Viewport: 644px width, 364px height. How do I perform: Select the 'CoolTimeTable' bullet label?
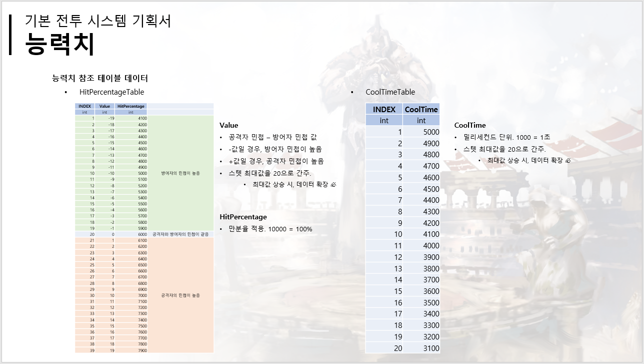pos(390,92)
